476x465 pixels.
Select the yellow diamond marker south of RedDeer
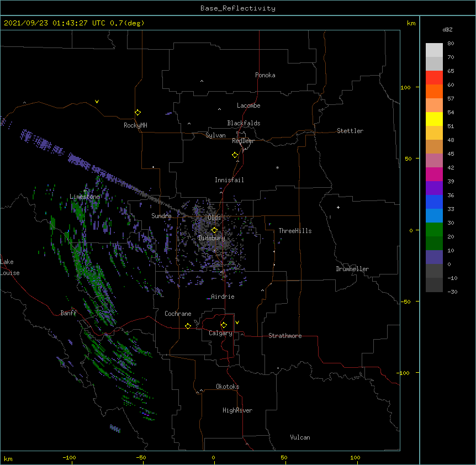pos(235,155)
